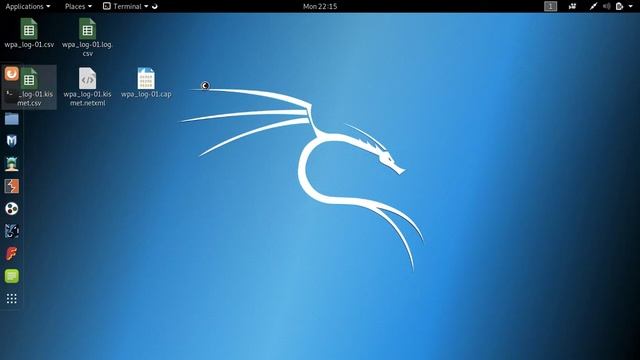Screen dimensions: 640x360
Task: Open Terminal from the dock
Action: [10, 96]
